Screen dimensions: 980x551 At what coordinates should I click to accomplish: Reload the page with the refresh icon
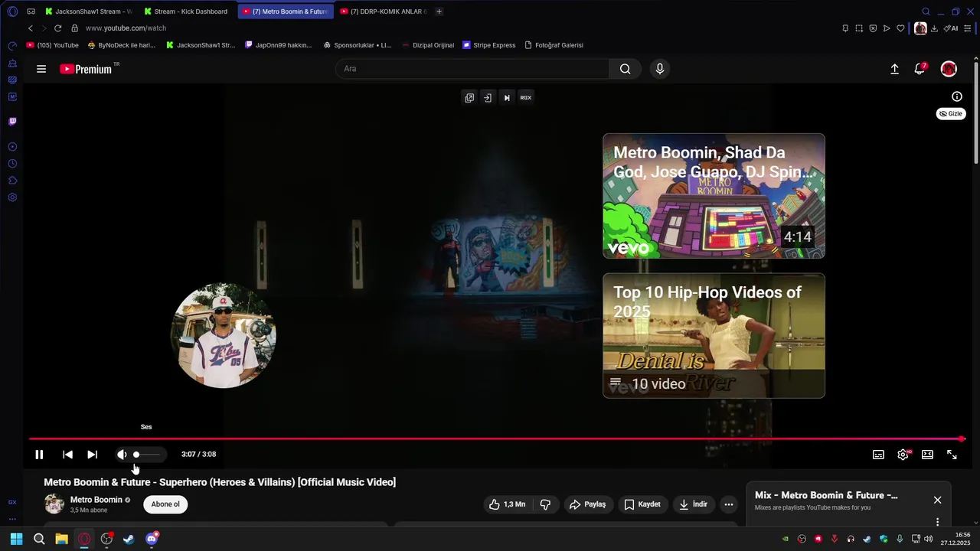(57, 28)
